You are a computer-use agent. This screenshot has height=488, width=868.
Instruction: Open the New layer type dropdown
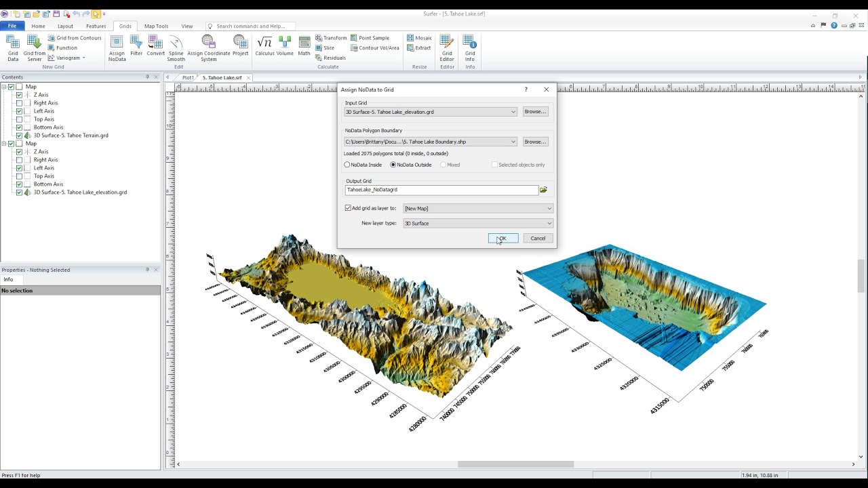click(478, 223)
